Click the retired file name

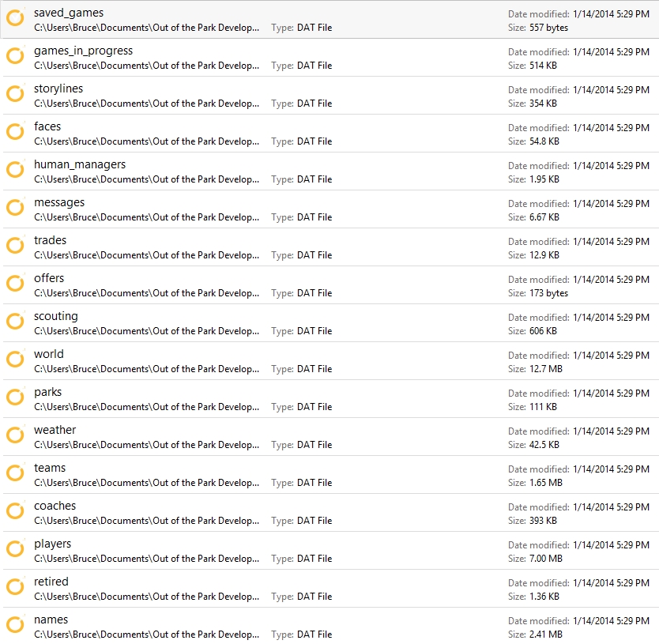coord(51,582)
